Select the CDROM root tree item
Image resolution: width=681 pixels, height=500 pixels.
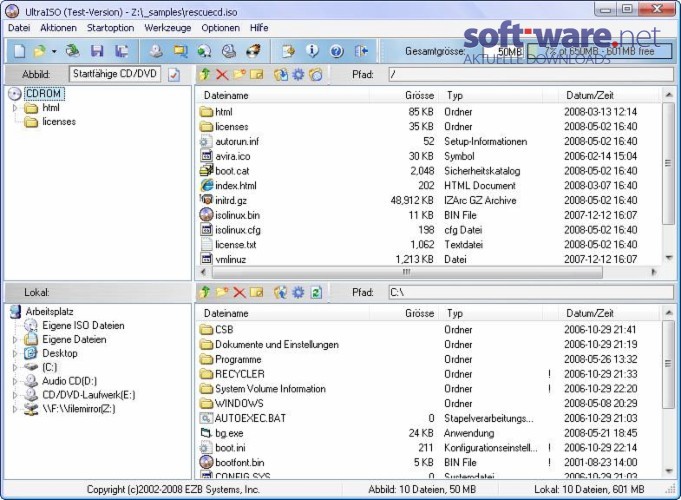click(43, 93)
